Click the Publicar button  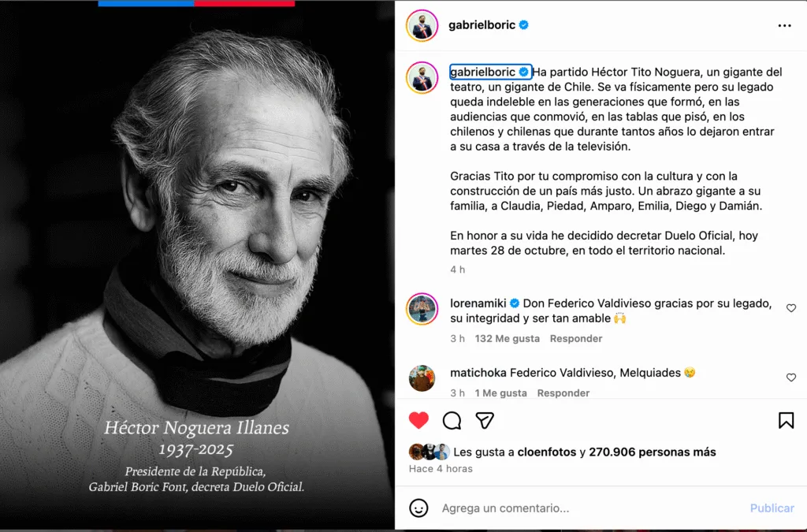pyautogui.click(x=772, y=508)
